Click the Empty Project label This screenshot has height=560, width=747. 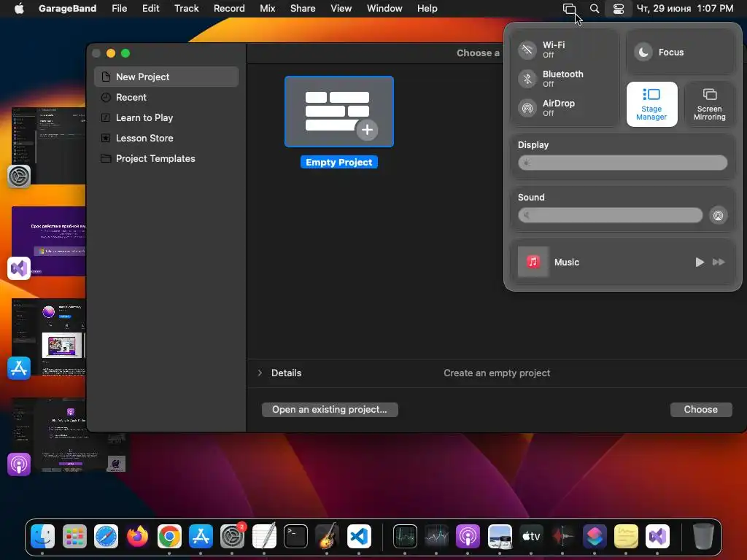click(338, 163)
